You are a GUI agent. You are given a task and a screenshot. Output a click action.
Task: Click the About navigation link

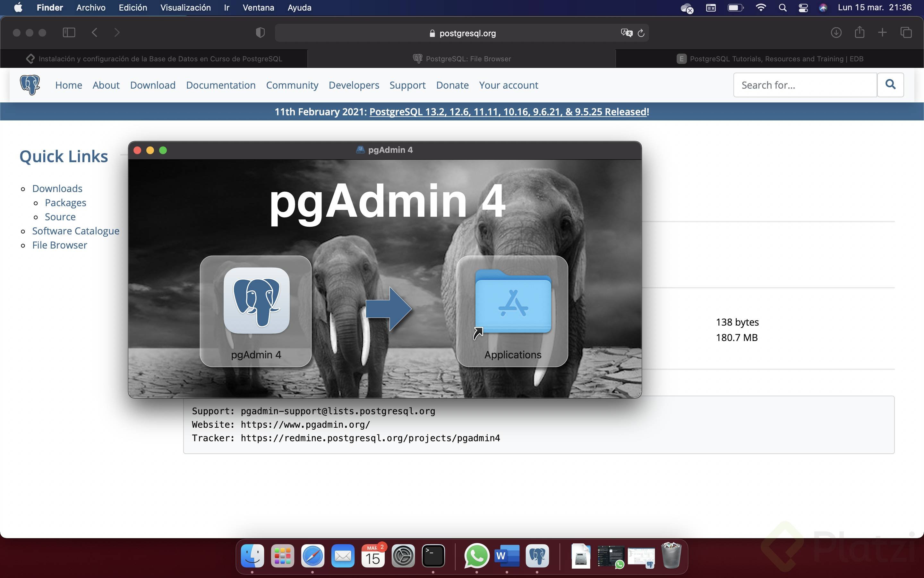click(106, 85)
